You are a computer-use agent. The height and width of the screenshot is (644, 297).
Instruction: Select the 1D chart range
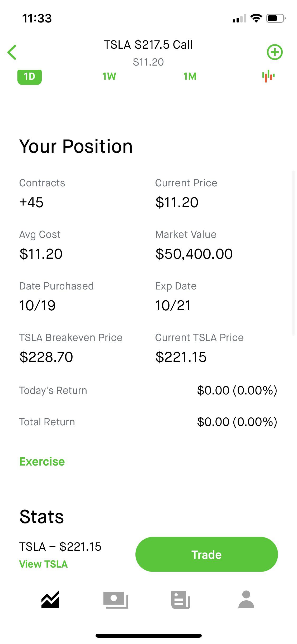(x=30, y=77)
